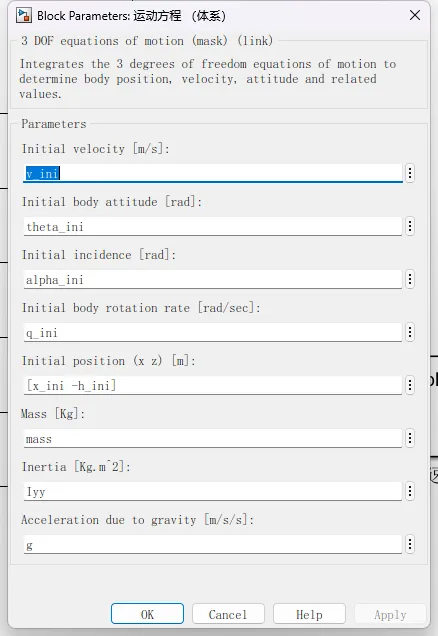This screenshot has width=438, height=636.
Task: Open options menu beside Inertia field
Action: pyautogui.click(x=410, y=491)
